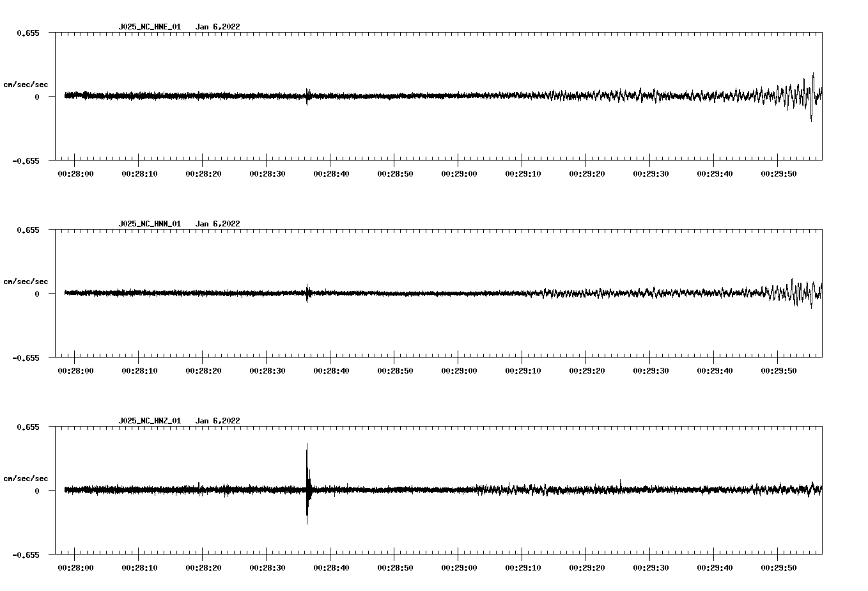
Task: Click 00:29:50 time label under HNZ plot
Action: (x=779, y=567)
